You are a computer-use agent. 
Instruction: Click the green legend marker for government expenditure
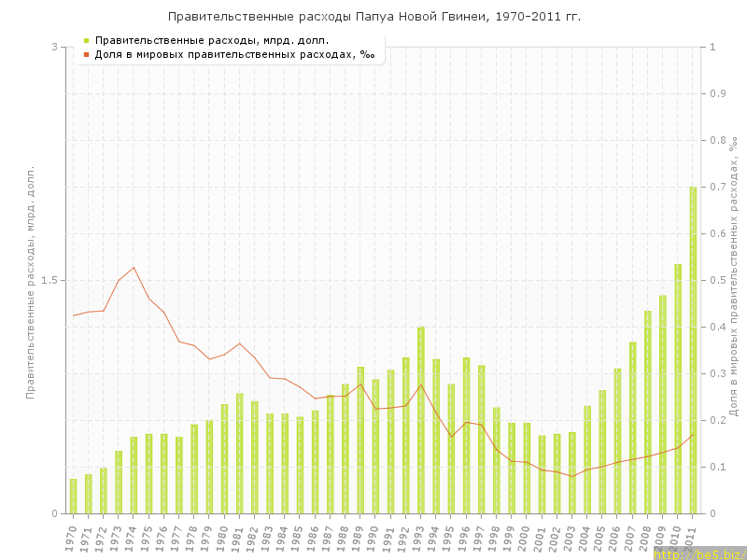coord(86,41)
